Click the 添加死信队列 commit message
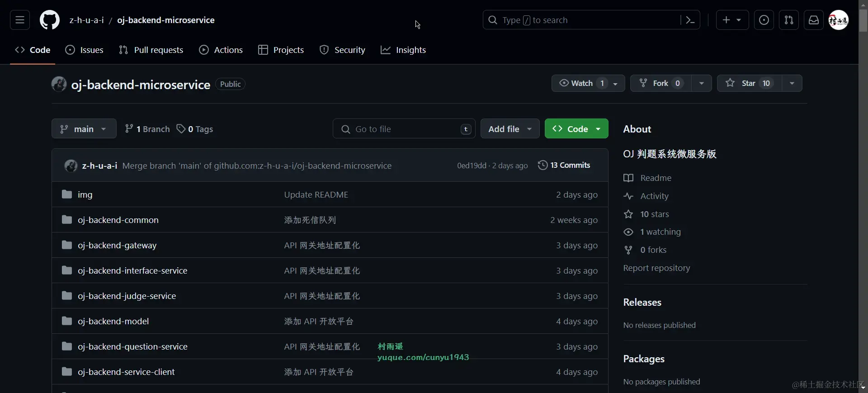Screen dimensions: 868x393 [310, 220]
